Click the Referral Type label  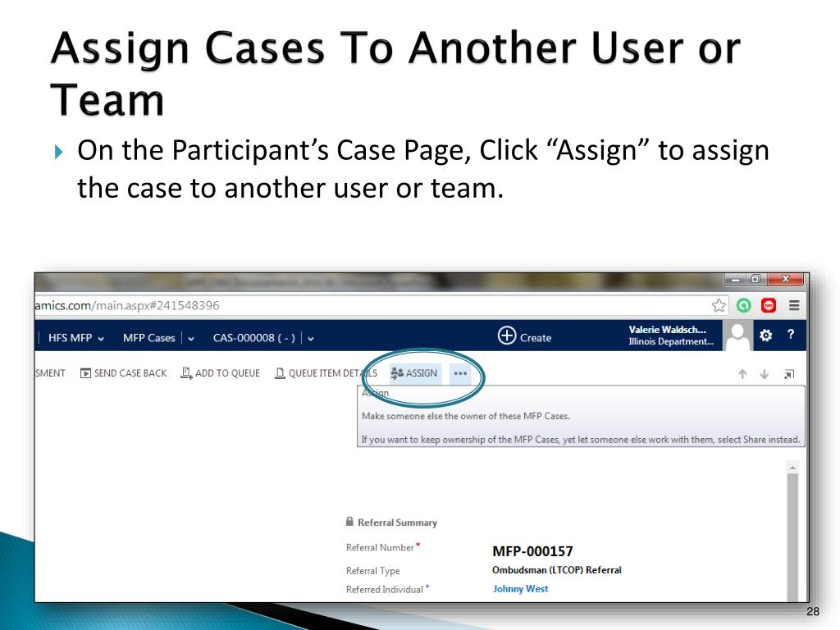click(x=373, y=571)
